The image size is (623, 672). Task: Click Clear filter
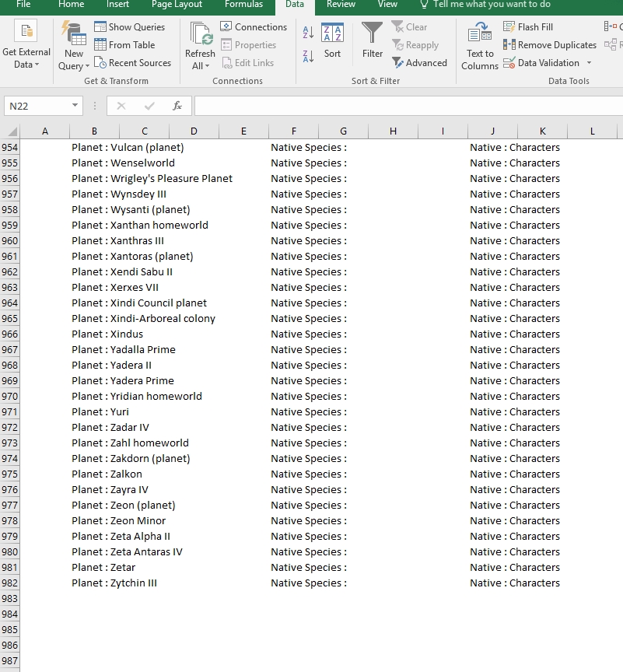point(409,27)
